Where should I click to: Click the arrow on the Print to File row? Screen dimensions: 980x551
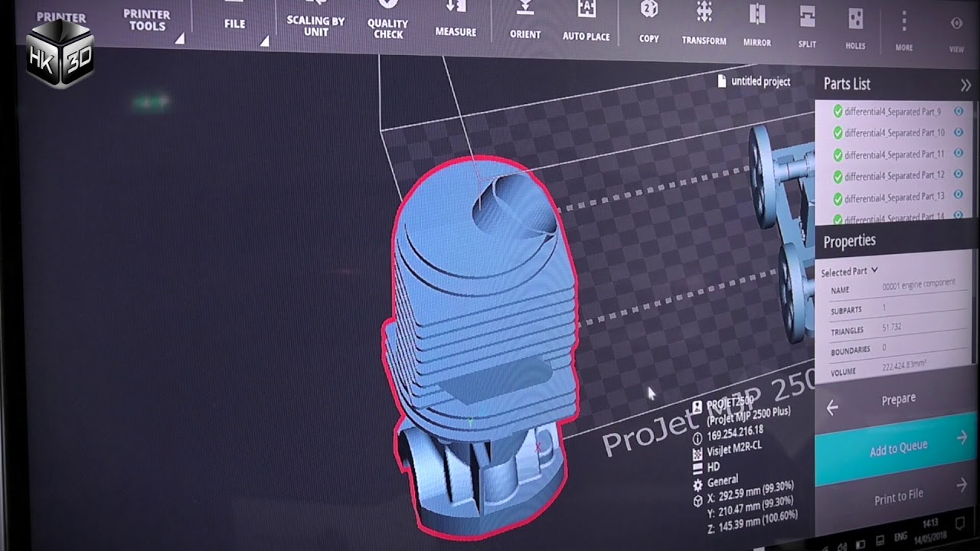tap(962, 484)
